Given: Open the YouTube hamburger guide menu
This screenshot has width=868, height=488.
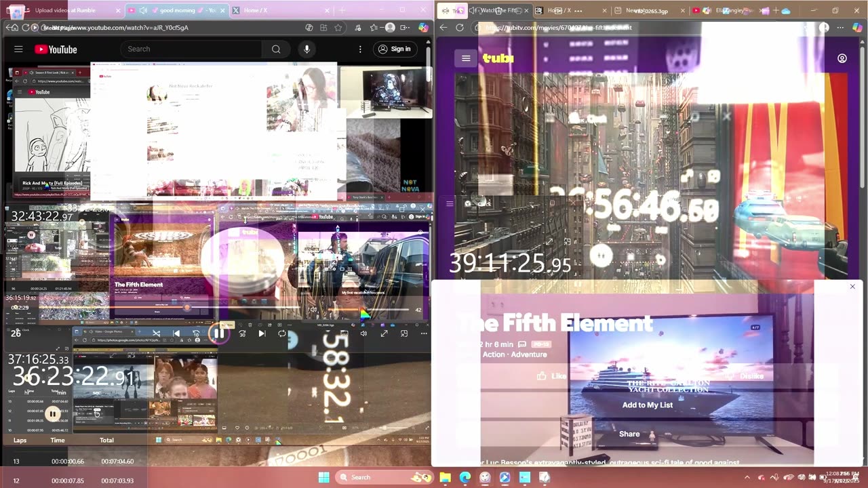Looking at the screenshot, I should (18, 49).
